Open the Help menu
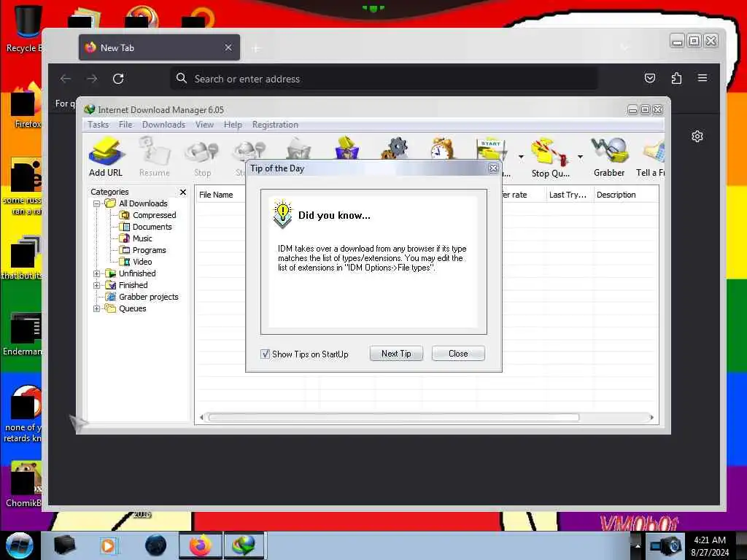This screenshot has width=747, height=560. coord(233,125)
